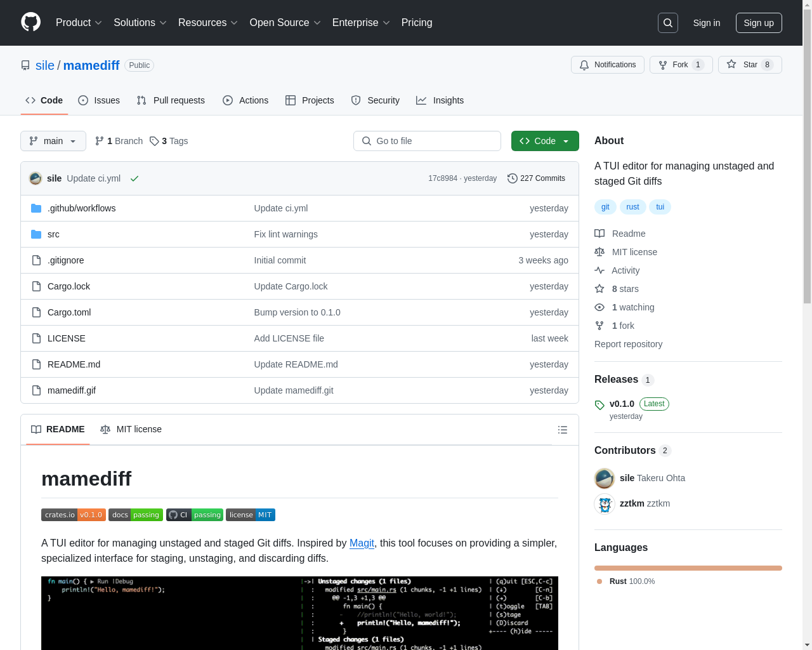
Task: Open the README.md file
Action: (x=74, y=364)
